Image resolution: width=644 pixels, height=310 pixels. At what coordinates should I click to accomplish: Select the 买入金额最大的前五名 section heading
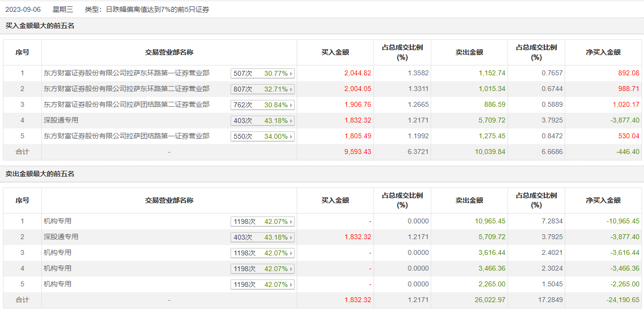click(x=40, y=26)
